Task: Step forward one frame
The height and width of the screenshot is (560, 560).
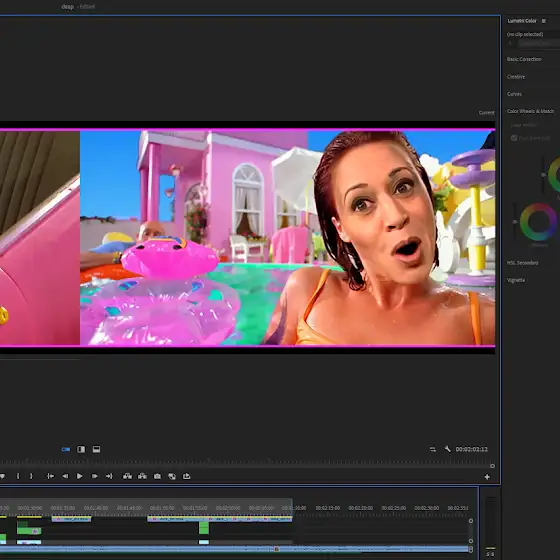Action: pyautogui.click(x=95, y=476)
